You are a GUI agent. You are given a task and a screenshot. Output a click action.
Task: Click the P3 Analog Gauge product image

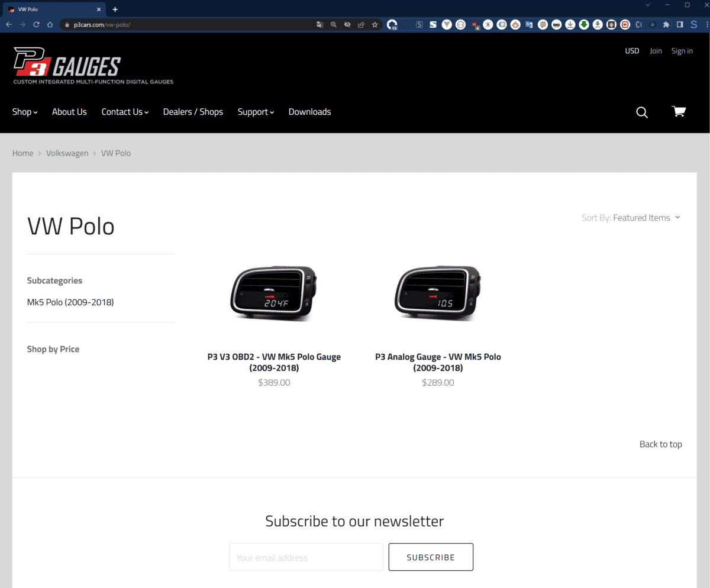pyautogui.click(x=438, y=293)
